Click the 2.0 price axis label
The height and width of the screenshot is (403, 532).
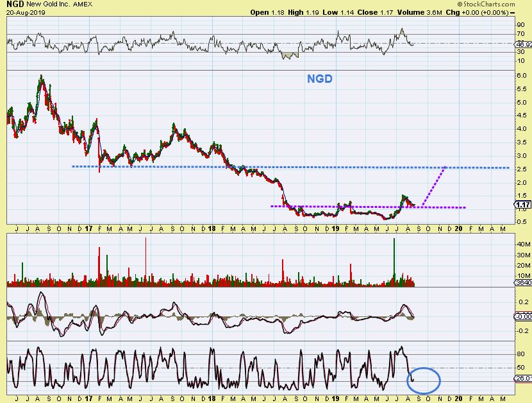[x=522, y=182]
